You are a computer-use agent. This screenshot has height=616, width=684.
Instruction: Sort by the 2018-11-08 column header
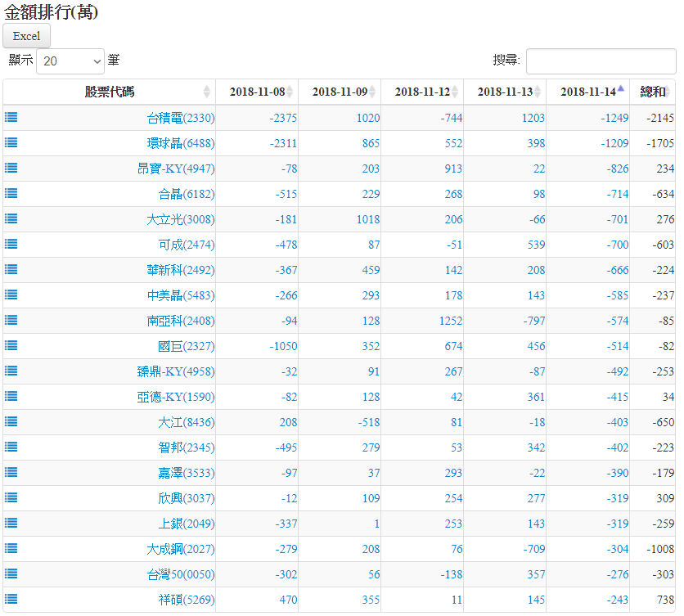point(257,92)
